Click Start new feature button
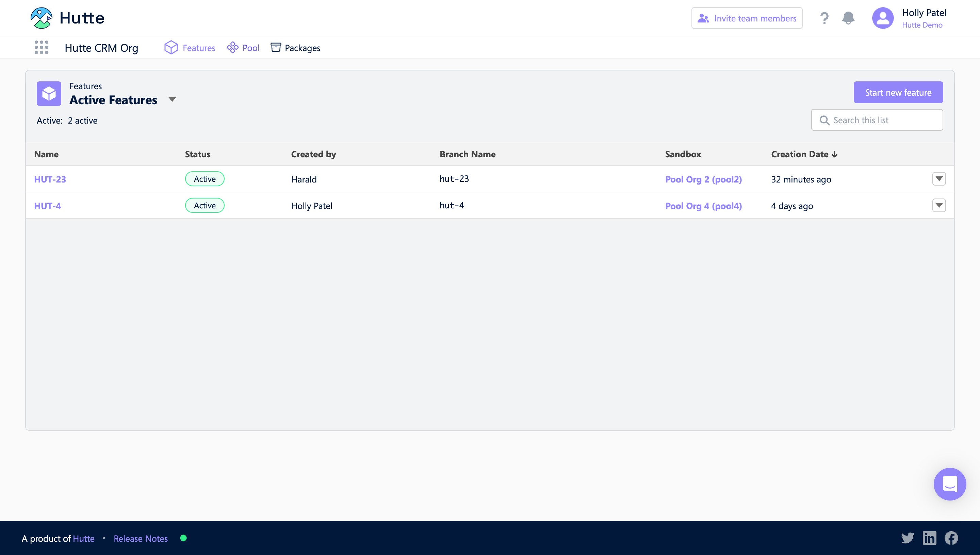980x555 pixels. (x=898, y=92)
